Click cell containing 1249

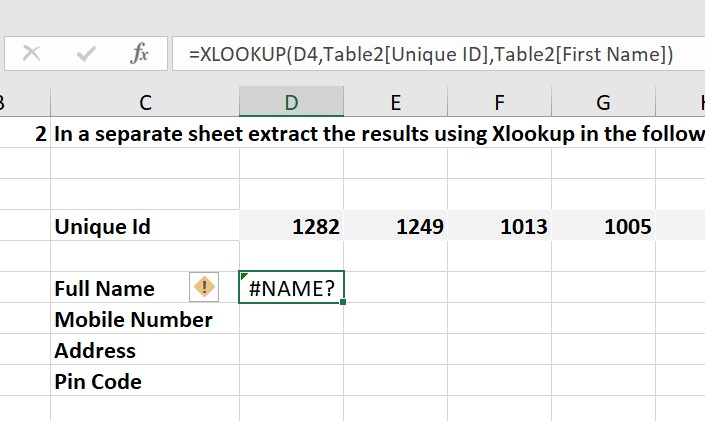coord(395,227)
